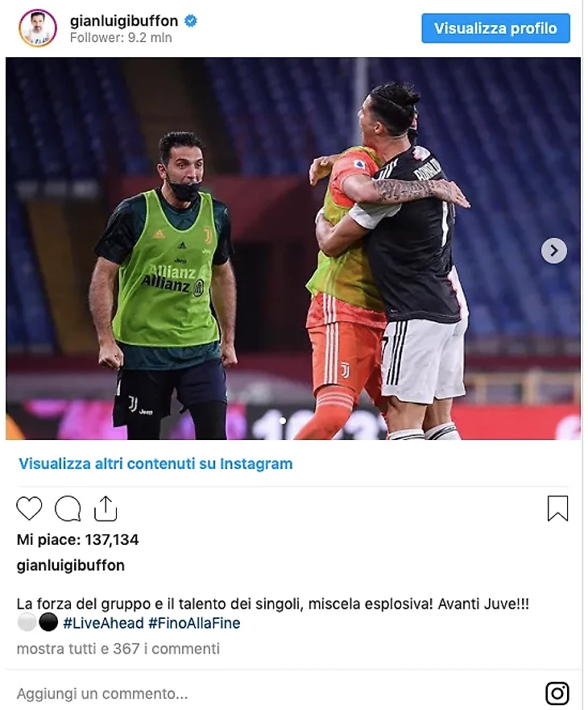Advance to the next photo with the arrow
The image size is (588, 710).
(x=554, y=251)
